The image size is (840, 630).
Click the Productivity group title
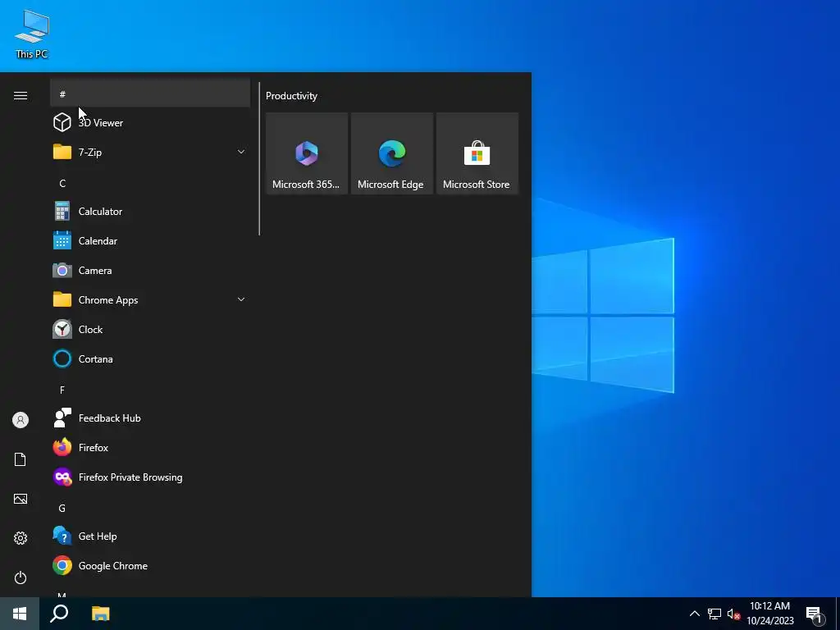(x=291, y=96)
